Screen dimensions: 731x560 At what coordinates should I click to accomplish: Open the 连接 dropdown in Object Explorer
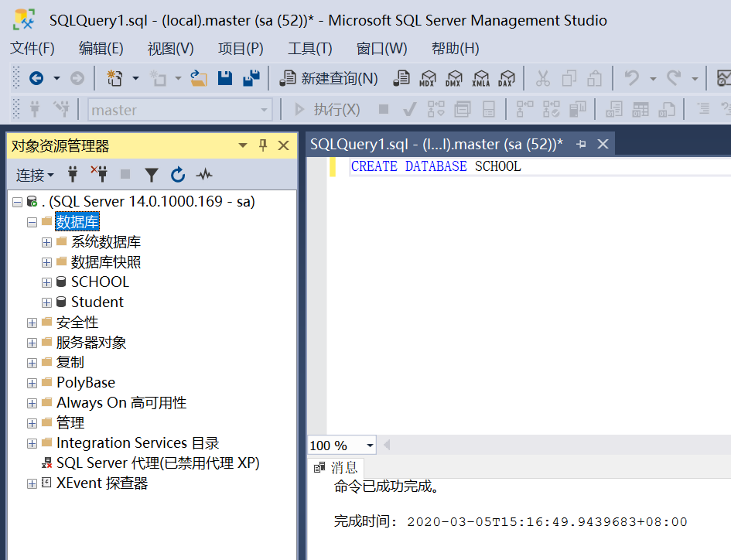35,175
